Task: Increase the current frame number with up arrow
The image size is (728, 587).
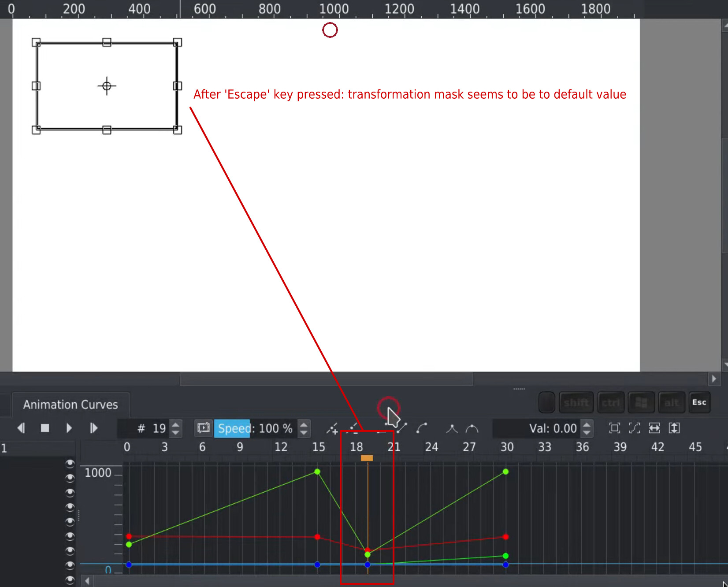Action: [x=175, y=424]
